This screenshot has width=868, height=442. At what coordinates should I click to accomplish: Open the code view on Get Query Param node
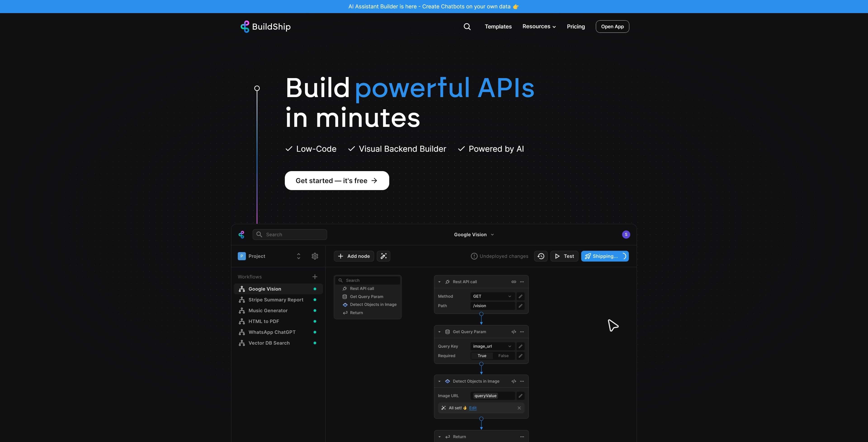click(x=514, y=332)
